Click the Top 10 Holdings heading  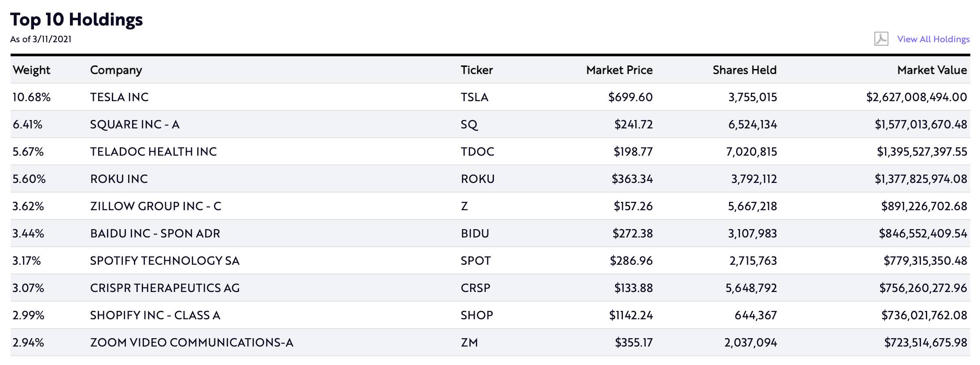[x=76, y=19]
